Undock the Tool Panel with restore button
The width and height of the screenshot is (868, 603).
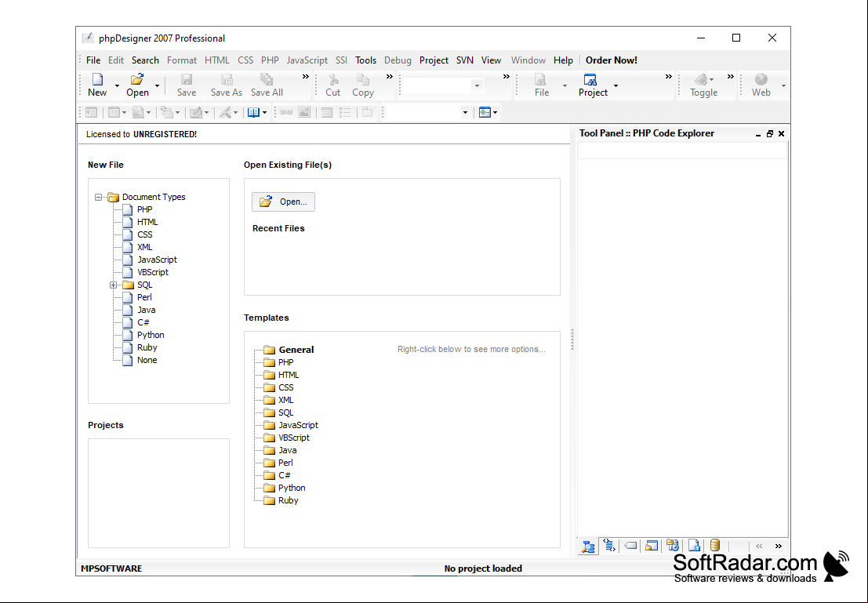(769, 134)
